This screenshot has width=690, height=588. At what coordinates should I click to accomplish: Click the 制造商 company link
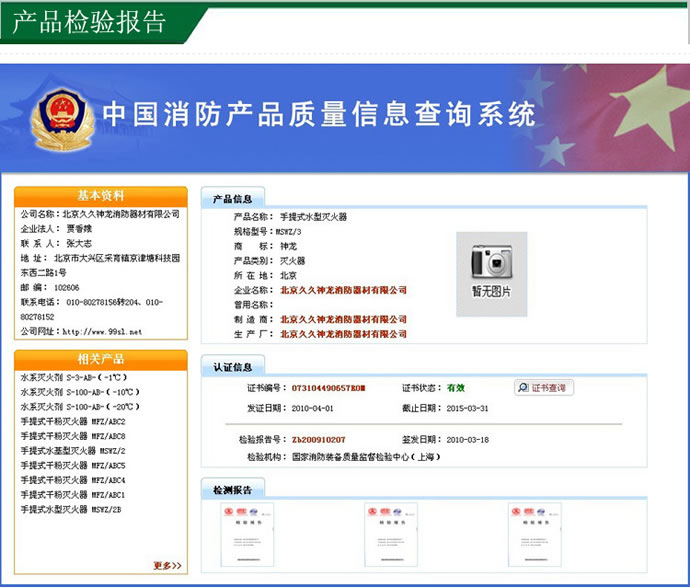(x=344, y=319)
